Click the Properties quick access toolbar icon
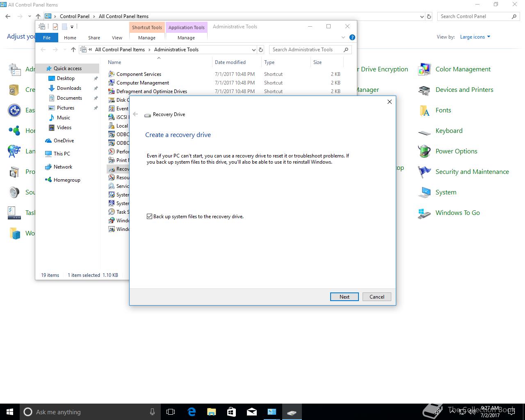Viewport: 525px width, 420px height. tap(55, 27)
